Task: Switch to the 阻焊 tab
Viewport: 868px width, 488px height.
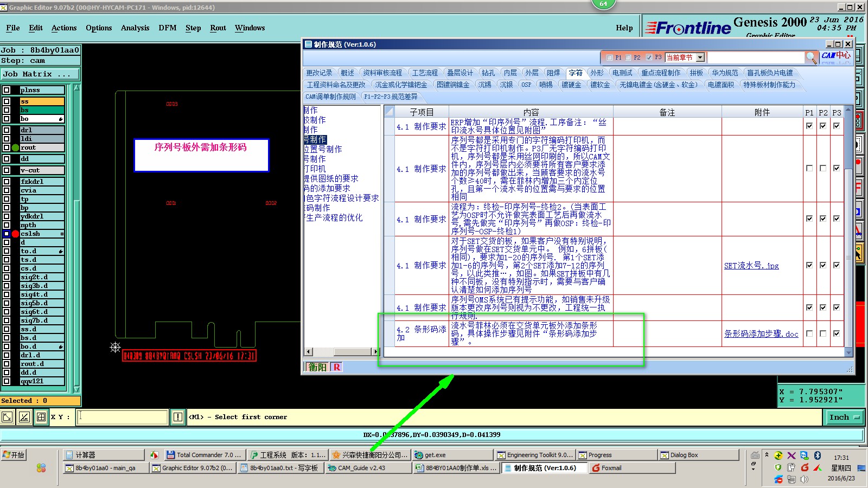Action: (x=553, y=73)
